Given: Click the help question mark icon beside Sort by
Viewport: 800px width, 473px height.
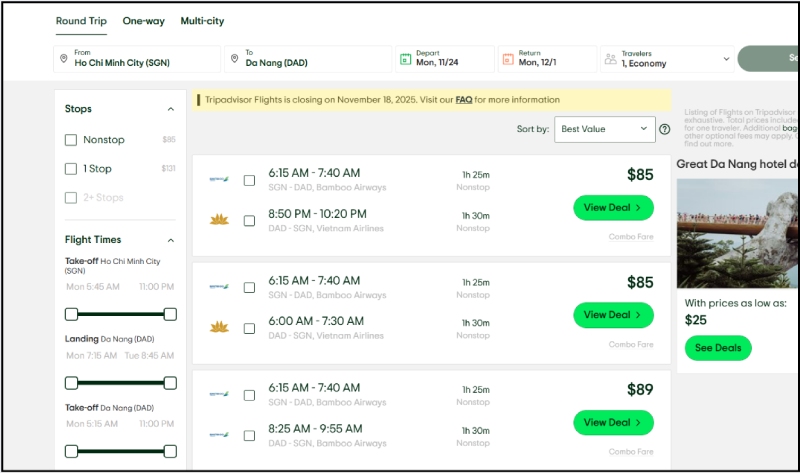Looking at the screenshot, I should pyautogui.click(x=664, y=129).
